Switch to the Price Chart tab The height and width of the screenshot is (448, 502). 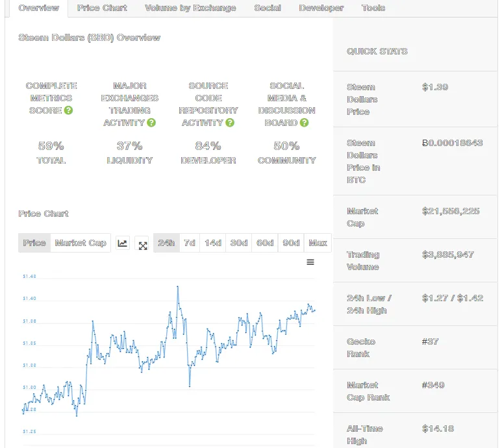[102, 8]
